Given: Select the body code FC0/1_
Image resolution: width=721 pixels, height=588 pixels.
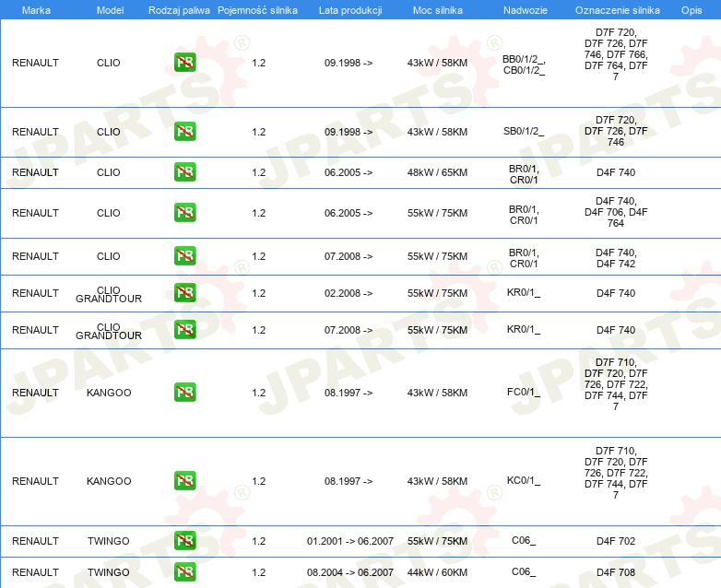Looking at the screenshot, I should pyautogui.click(x=524, y=392).
